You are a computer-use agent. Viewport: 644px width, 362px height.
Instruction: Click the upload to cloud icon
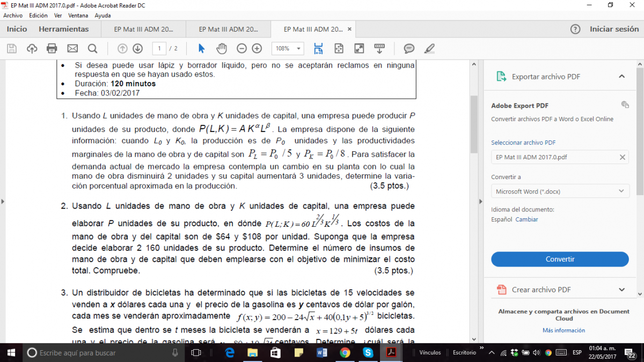point(32,49)
